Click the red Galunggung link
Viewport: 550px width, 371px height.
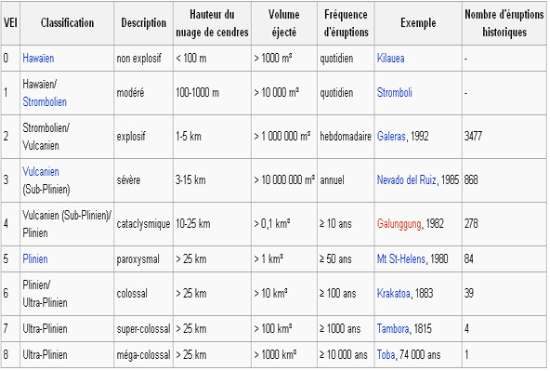pos(399,224)
